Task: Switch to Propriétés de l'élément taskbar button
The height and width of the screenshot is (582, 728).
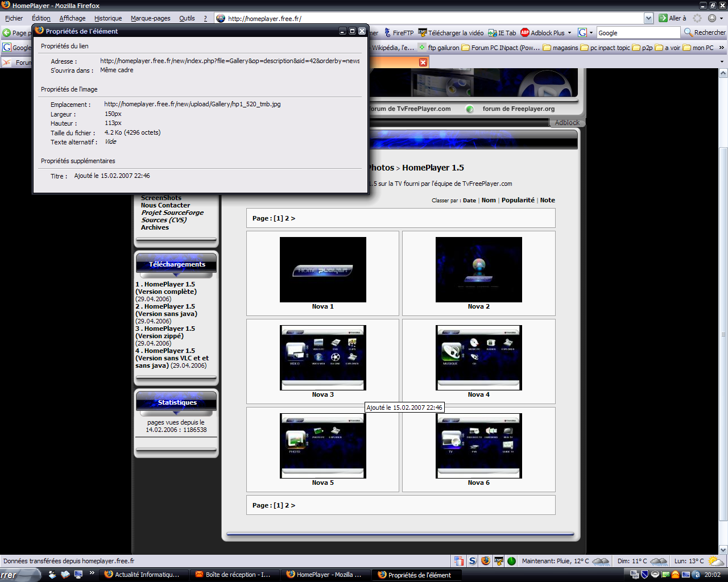Action: pyautogui.click(x=415, y=575)
